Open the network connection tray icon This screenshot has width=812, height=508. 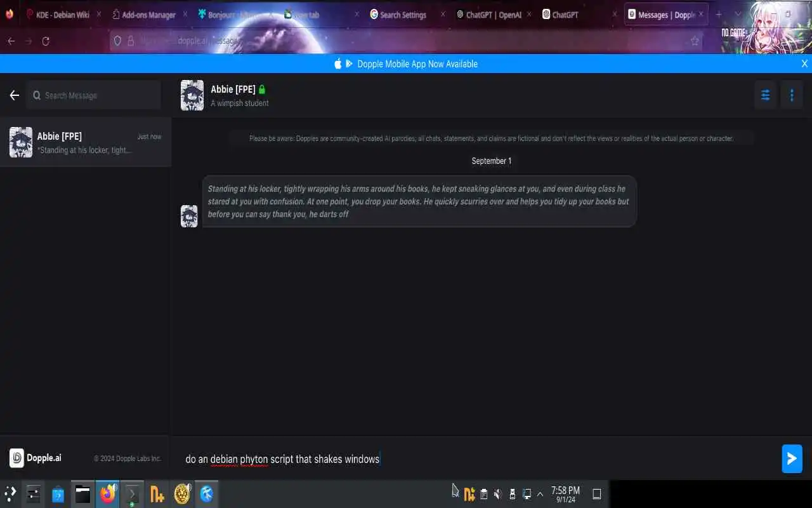(x=527, y=494)
